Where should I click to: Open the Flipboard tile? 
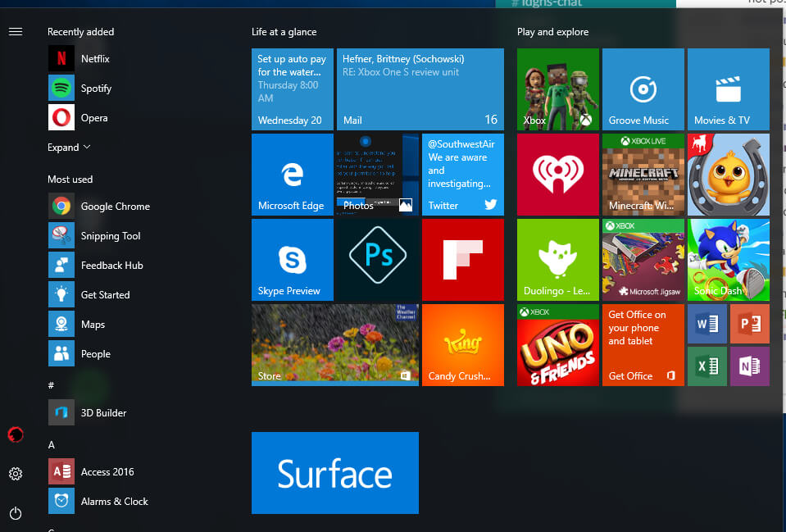(463, 260)
